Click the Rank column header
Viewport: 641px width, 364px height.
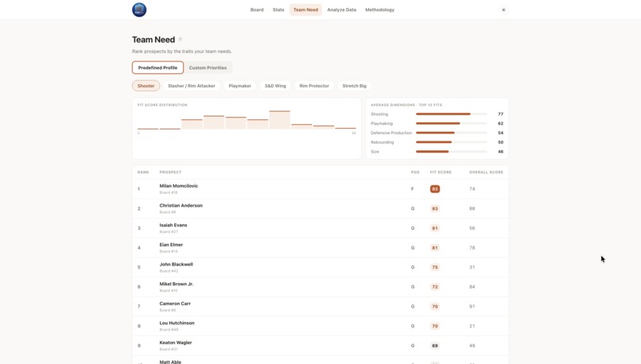coord(143,172)
